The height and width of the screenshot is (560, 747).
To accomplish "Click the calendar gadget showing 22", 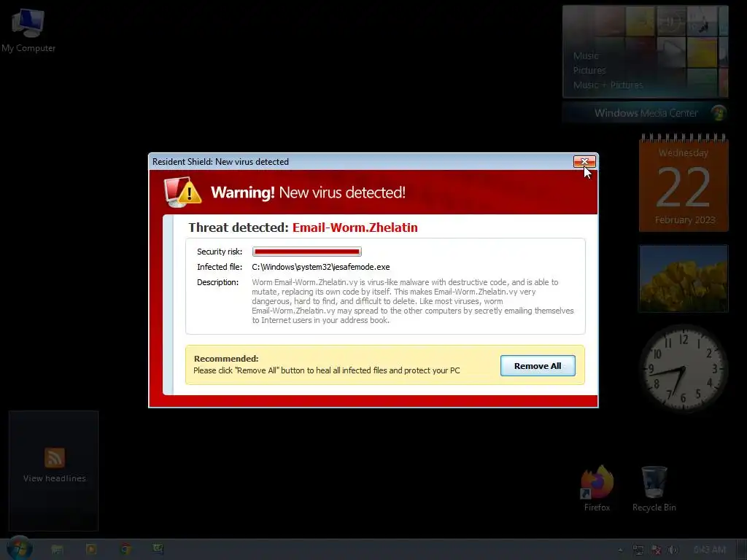I will tap(683, 183).
